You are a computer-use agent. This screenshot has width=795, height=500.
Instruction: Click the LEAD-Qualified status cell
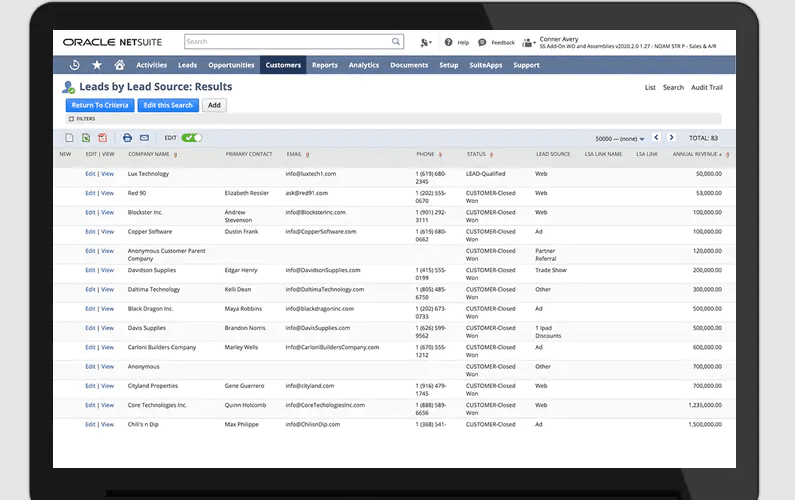(485, 173)
